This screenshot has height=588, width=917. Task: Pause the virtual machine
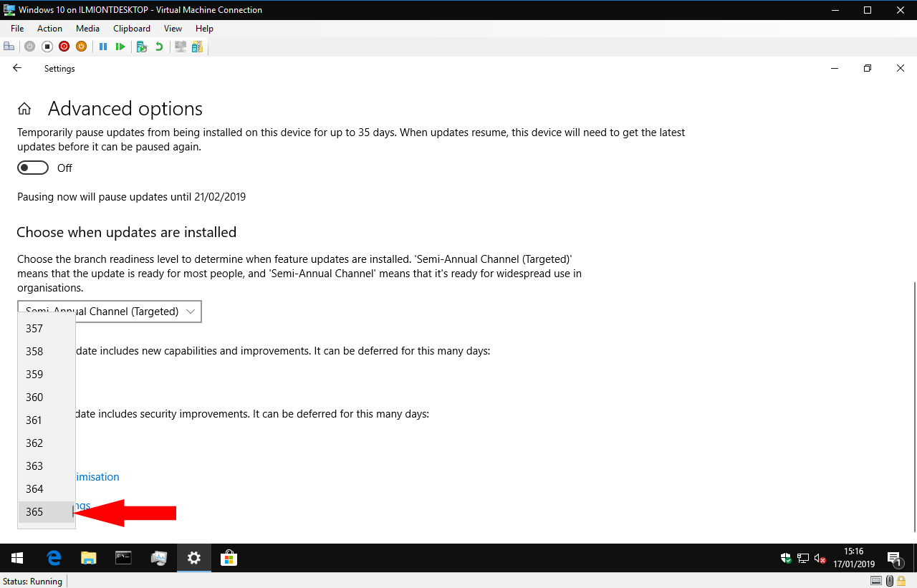(103, 46)
